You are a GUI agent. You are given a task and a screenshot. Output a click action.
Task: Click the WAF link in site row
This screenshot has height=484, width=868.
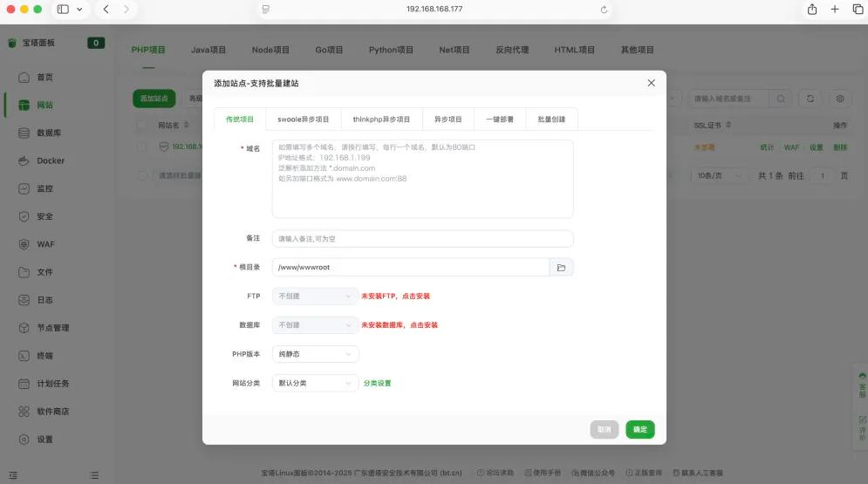coord(791,147)
